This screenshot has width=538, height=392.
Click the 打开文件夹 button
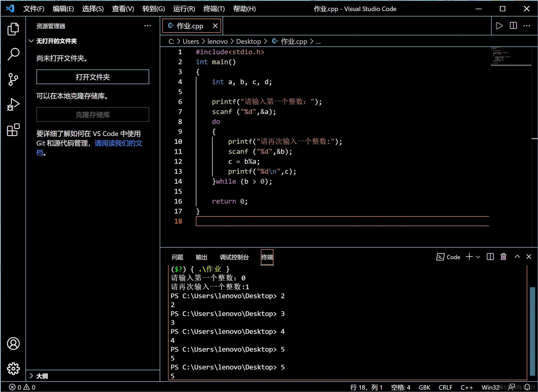tap(93, 77)
